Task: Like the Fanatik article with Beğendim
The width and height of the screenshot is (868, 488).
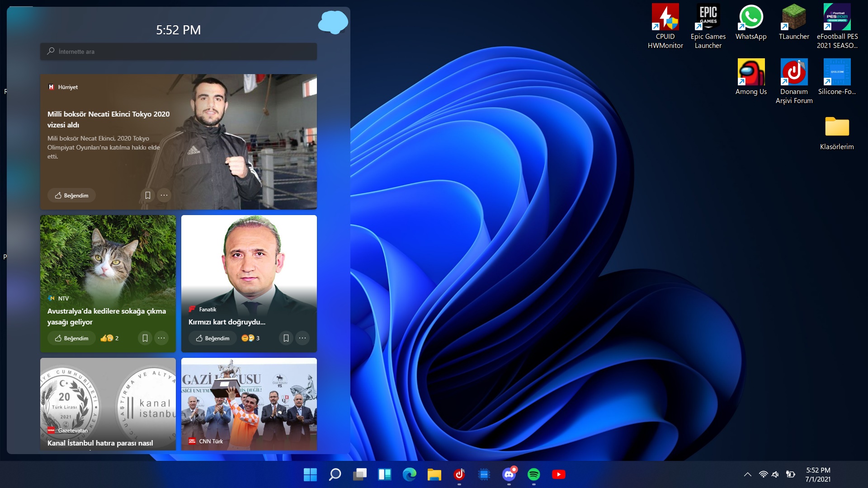Action: (213, 338)
